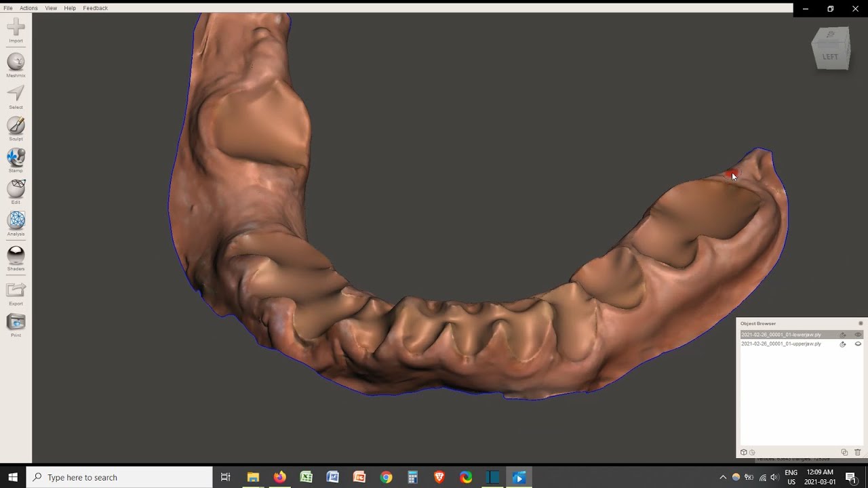This screenshot has height=488, width=868.
Task: Open Brave browser from the taskbar
Action: (x=439, y=477)
